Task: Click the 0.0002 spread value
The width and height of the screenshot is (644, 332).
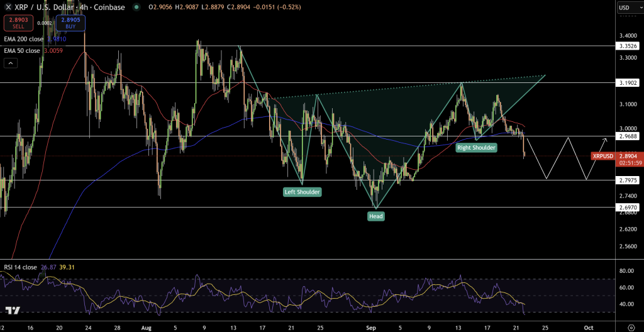Action: pyautogui.click(x=44, y=23)
